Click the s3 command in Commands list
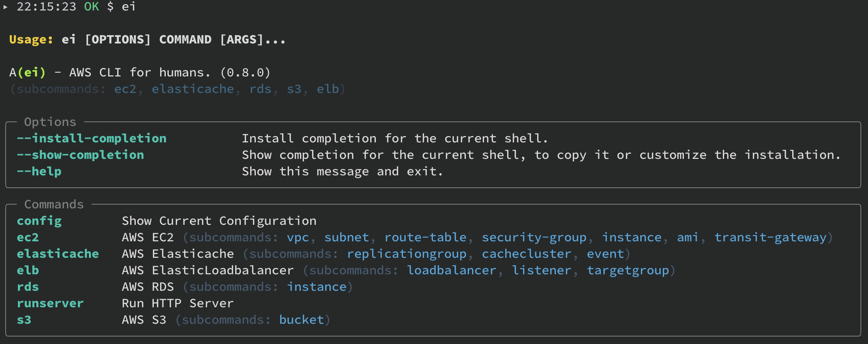The height and width of the screenshot is (344, 868). point(24,320)
